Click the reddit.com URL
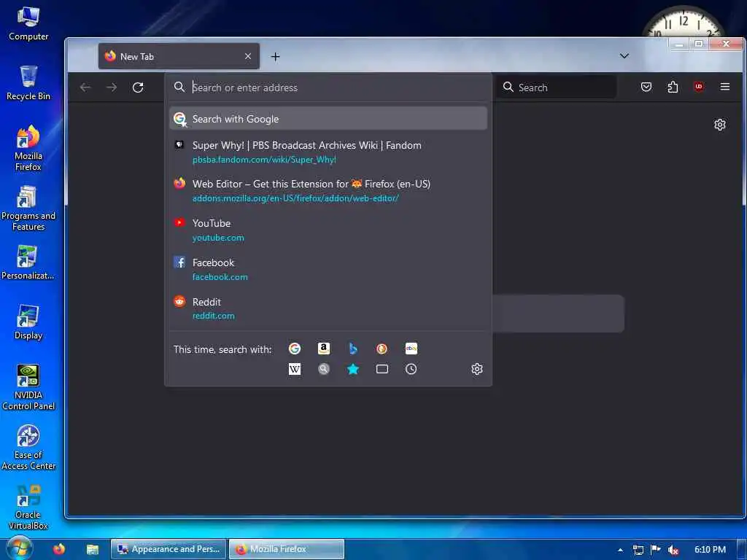 (214, 316)
